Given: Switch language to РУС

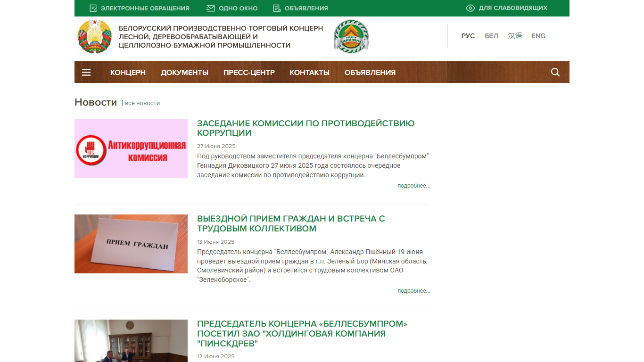Looking at the screenshot, I should tap(468, 36).
